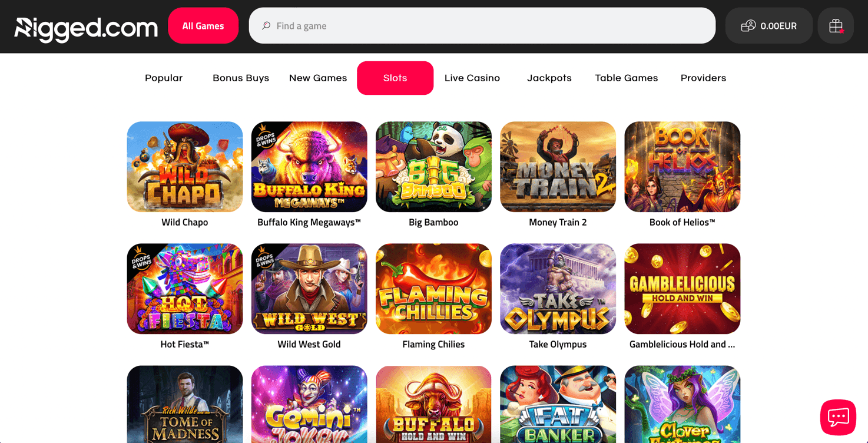Viewport: 868px width, 443px height.
Task: Focus the Find a game search field
Action: [482, 25]
